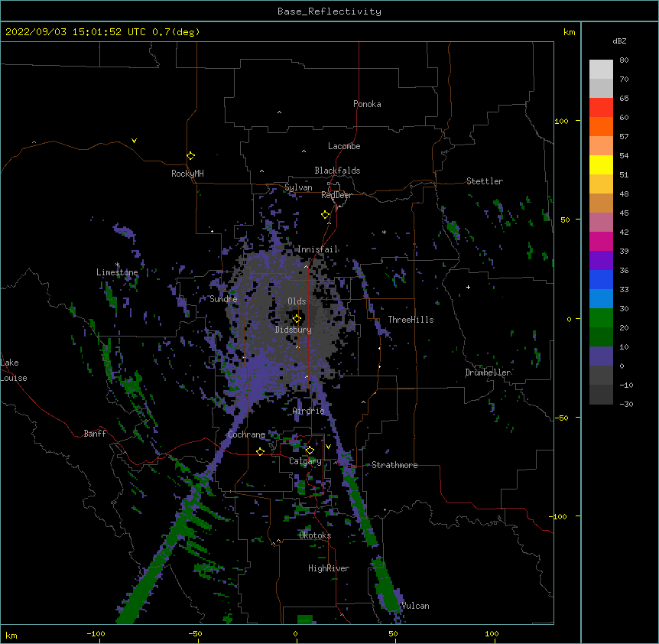Click the Limestone label
659x644 pixels.
(117, 272)
